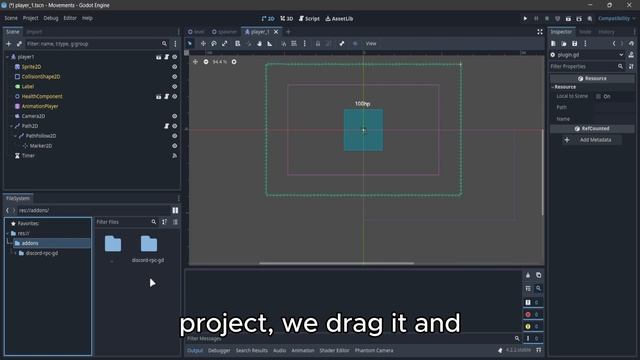This screenshot has width=640, height=360.
Task: Center the view on selection
Action: point(195,62)
